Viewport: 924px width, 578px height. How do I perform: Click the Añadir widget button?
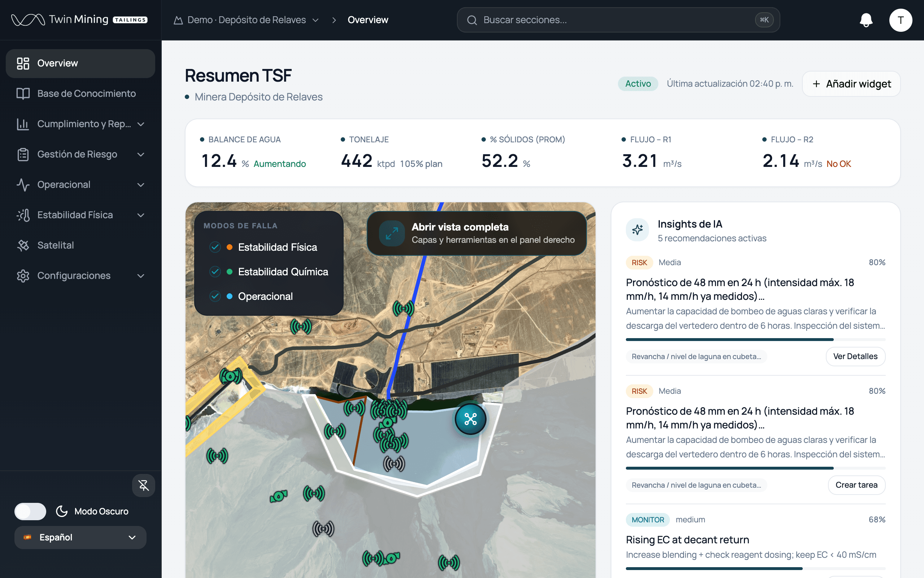coord(851,84)
